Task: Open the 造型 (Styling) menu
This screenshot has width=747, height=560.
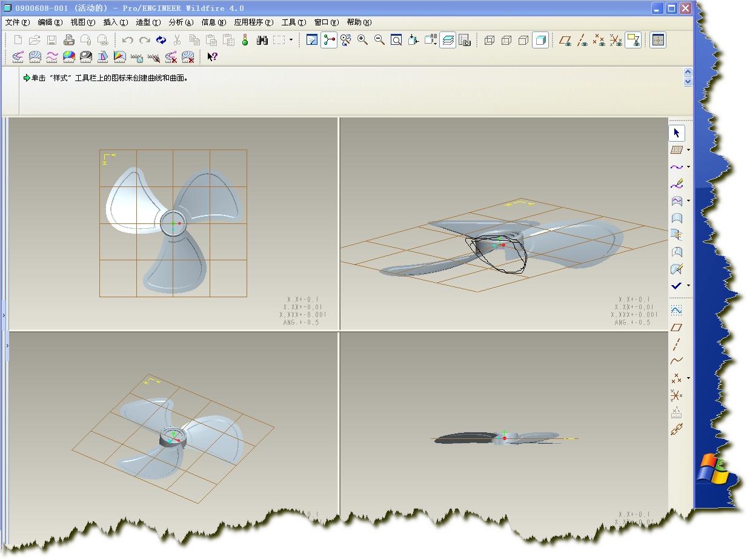Action: [x=148, y=22]
